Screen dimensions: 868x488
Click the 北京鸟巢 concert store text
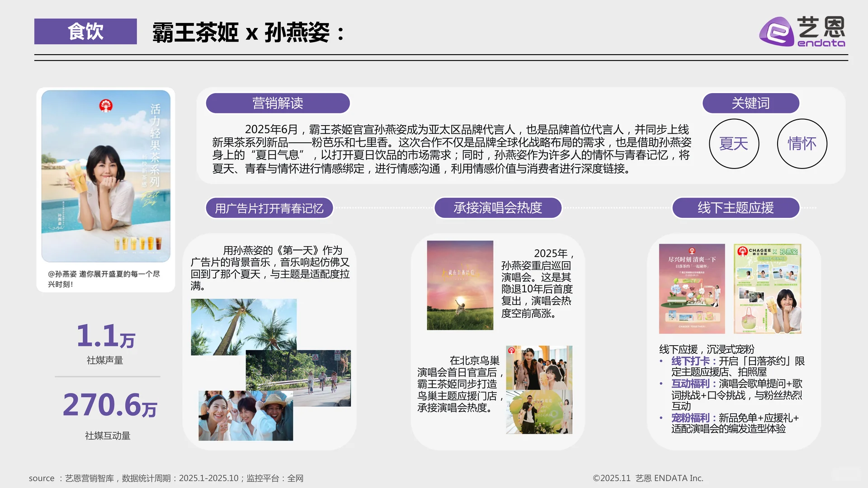(460, 384)
